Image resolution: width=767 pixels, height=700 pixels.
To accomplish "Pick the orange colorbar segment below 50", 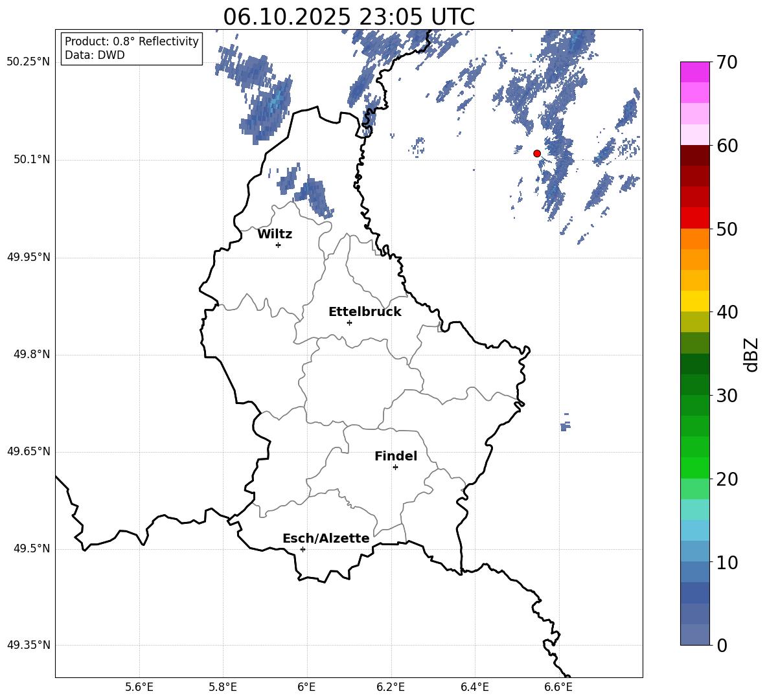I will coord(695,239).
